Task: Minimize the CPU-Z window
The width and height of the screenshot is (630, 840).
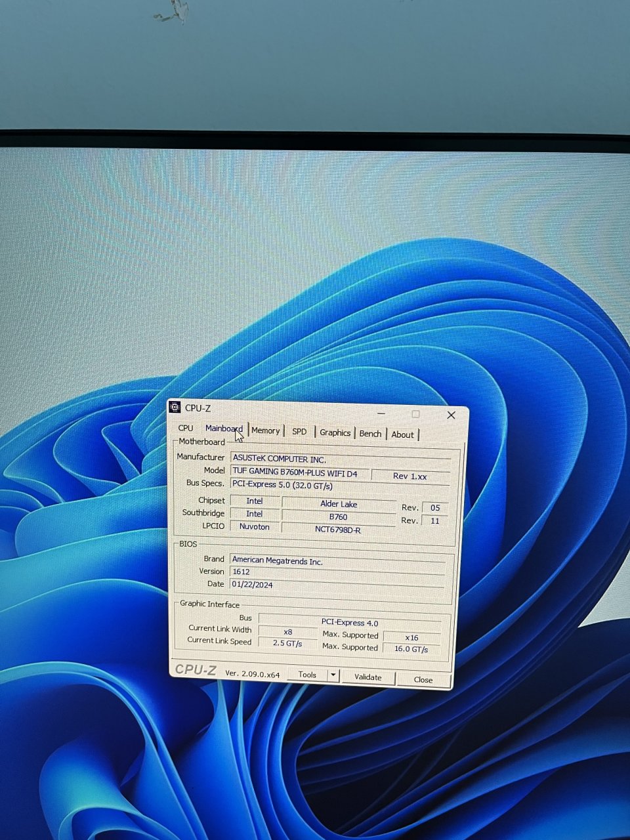Action: coord(381,413)
